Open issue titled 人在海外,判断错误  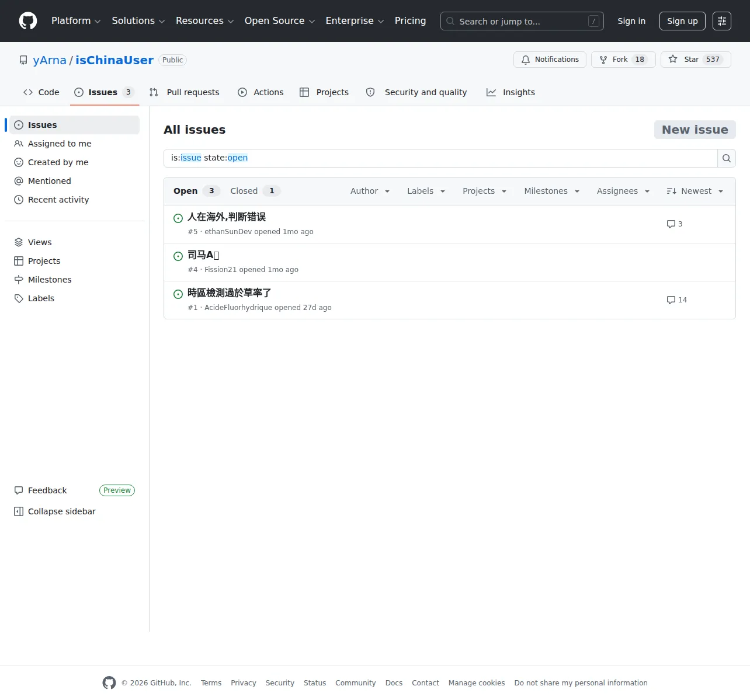tap(227, 217)
